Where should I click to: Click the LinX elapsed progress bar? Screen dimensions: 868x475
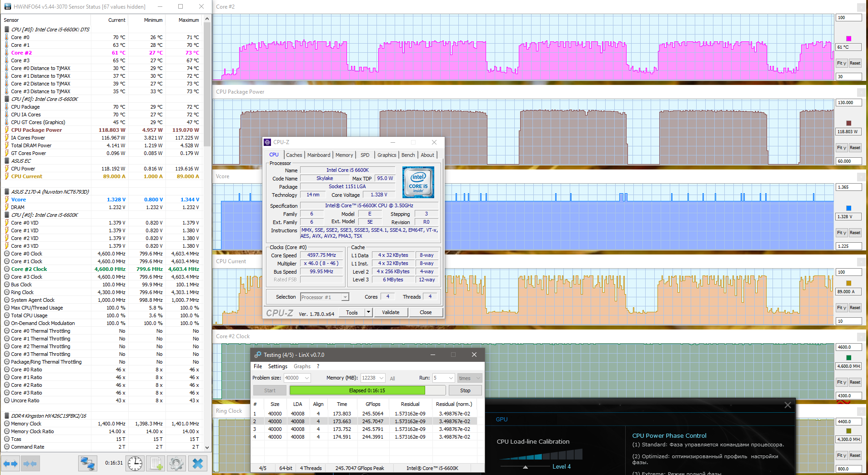[x=367, y=390]
